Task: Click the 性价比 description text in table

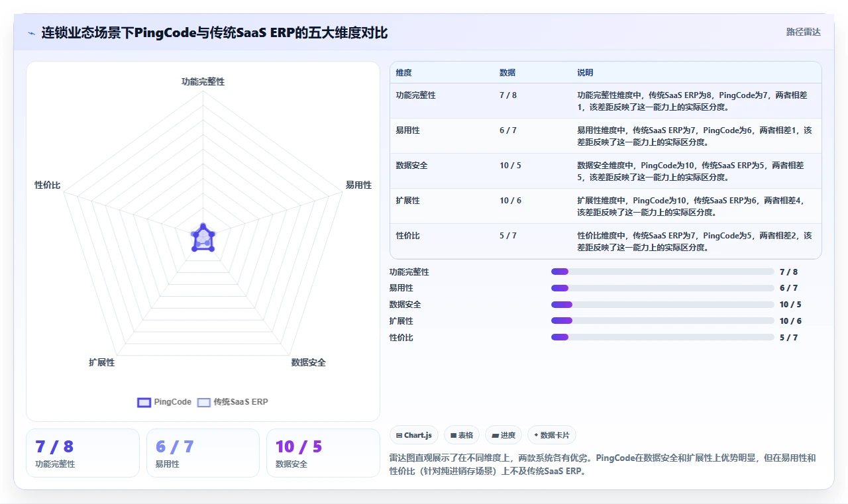Action: point(694,241)
